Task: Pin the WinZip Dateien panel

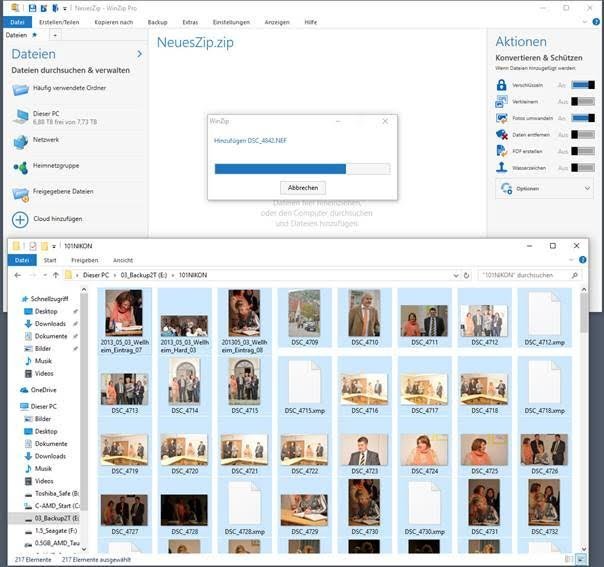Action: pyautogui.click(x=34, y=35)
